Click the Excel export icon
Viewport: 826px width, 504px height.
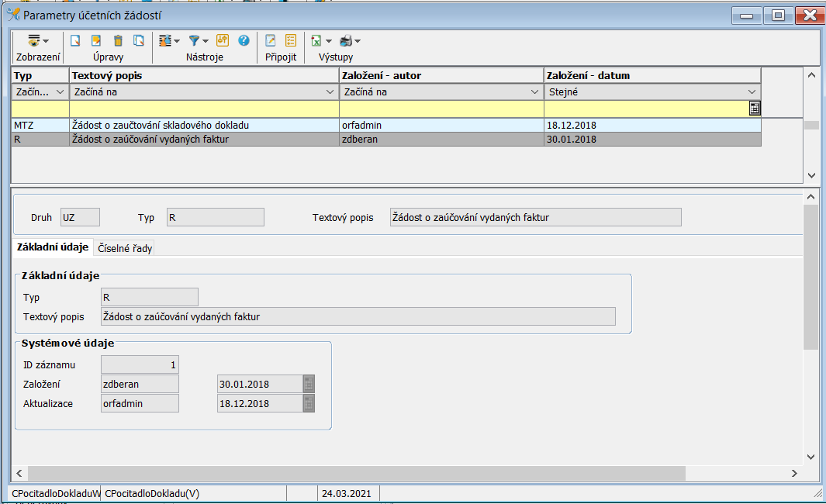click(316, 40)
